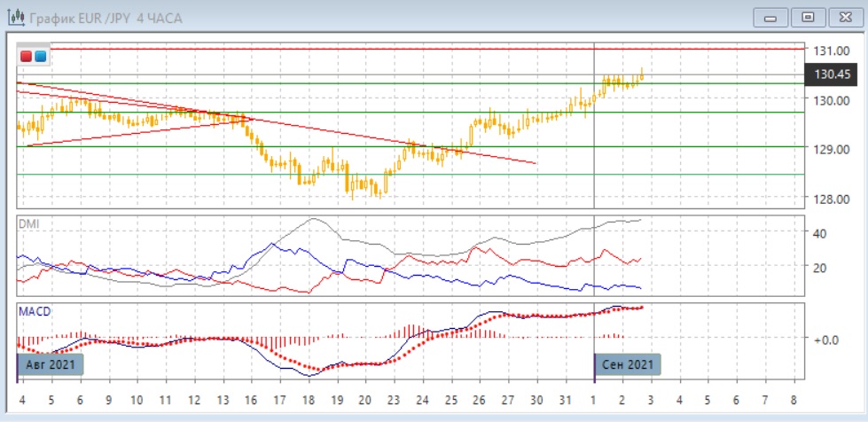Click the Авг 2021 month marker
868x422 pixels.
pyautogui.click(x=51, y=365)
